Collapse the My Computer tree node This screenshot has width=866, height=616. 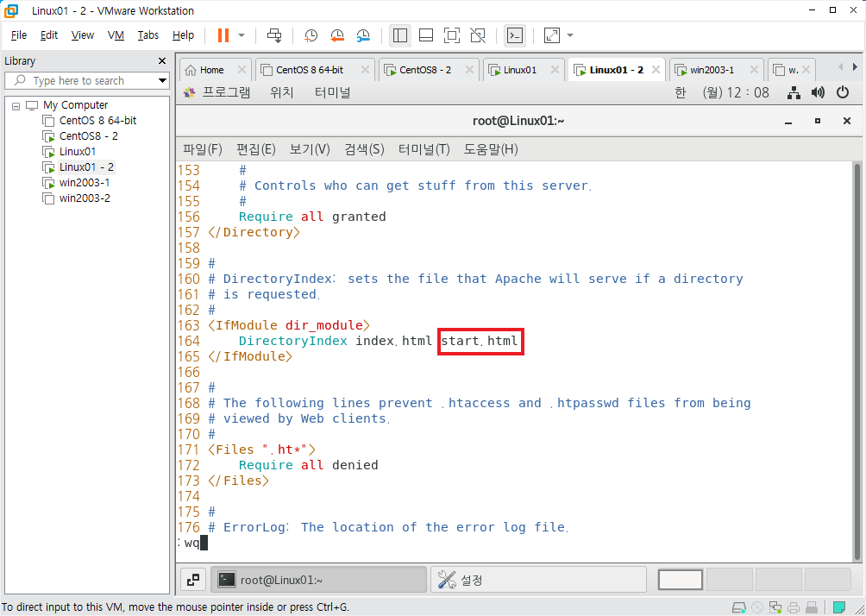tap(16, 105)
